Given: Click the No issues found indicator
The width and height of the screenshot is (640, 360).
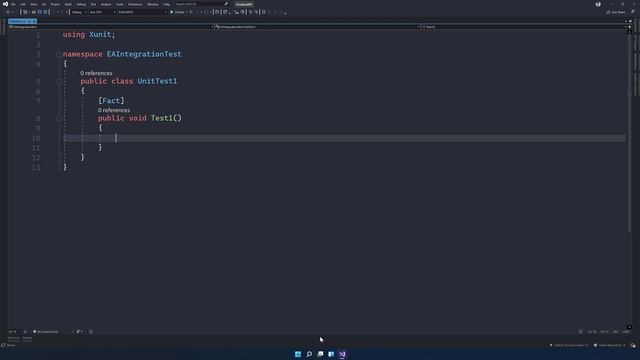Looking at the screenshot, I should [x=45, y=332].
